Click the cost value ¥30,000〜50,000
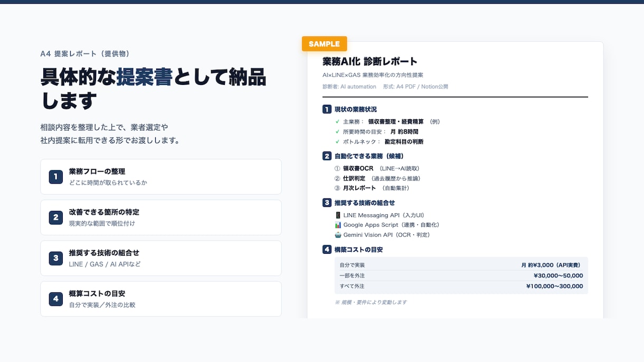Viewport: 644px width, 362px height. 558,275
